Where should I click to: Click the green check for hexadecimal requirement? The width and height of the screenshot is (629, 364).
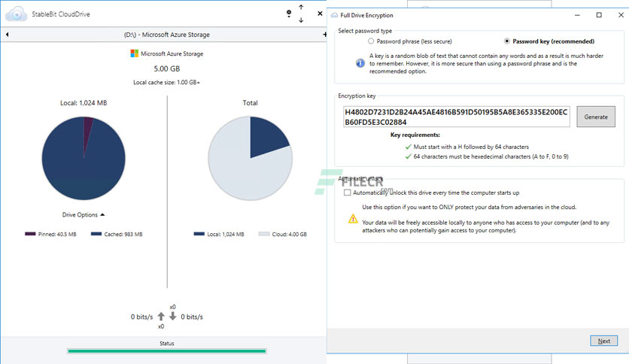[x=409, y=156]
